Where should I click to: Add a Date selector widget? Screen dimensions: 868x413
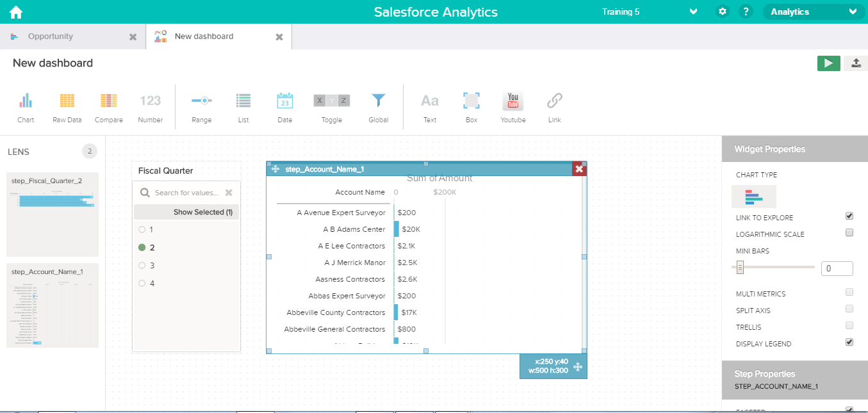tap(285, 108)
